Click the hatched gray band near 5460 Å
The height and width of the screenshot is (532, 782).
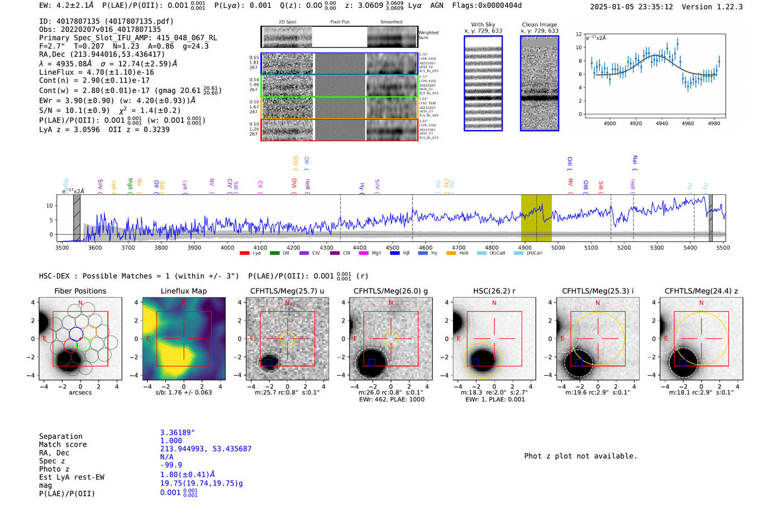711,218
